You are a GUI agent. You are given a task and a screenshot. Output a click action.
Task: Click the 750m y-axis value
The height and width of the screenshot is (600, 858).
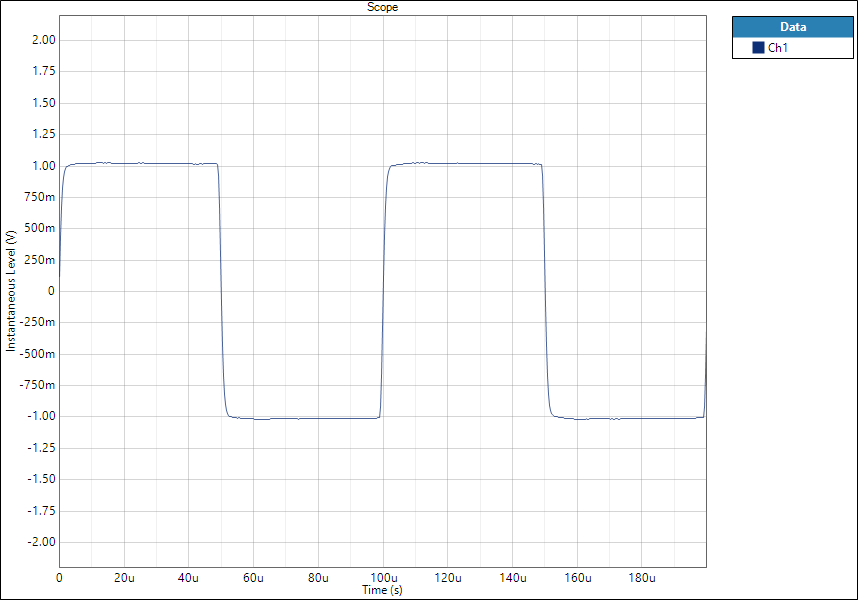click(x=39, y=197)
